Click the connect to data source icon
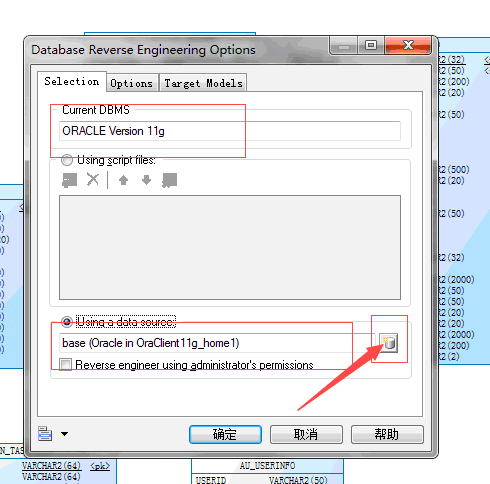The image size is (490, 484). [389, 343]
